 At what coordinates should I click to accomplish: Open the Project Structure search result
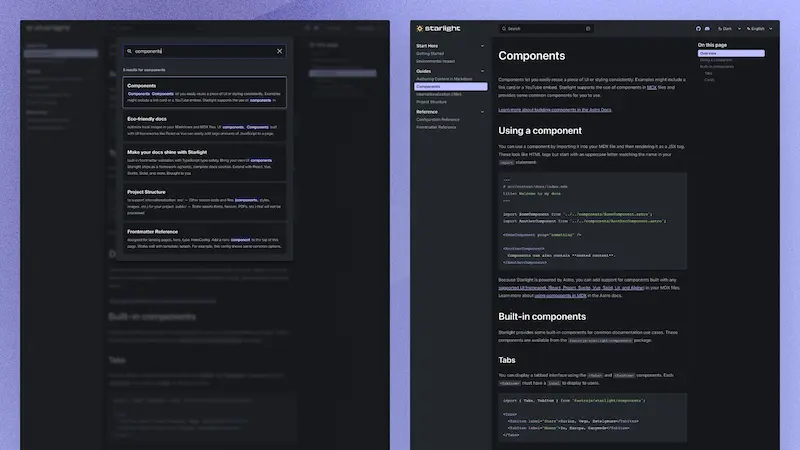coord(205,202)
